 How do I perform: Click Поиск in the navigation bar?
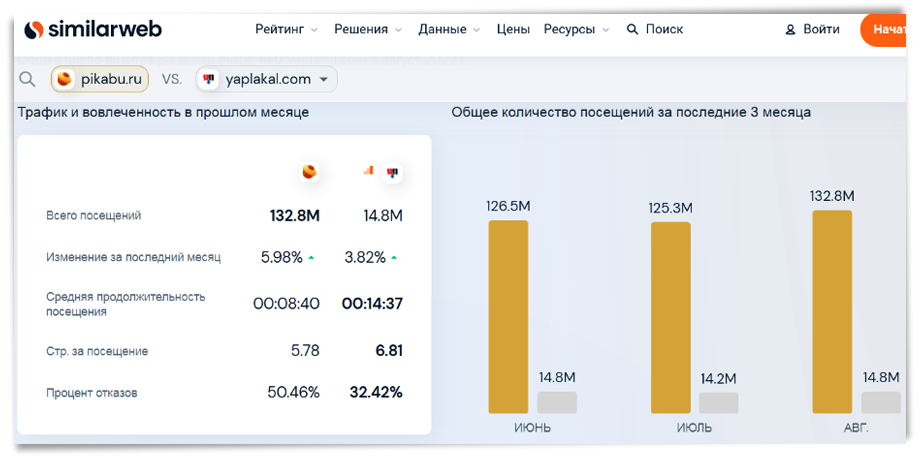pyautogui.click(x=664, y=29)
